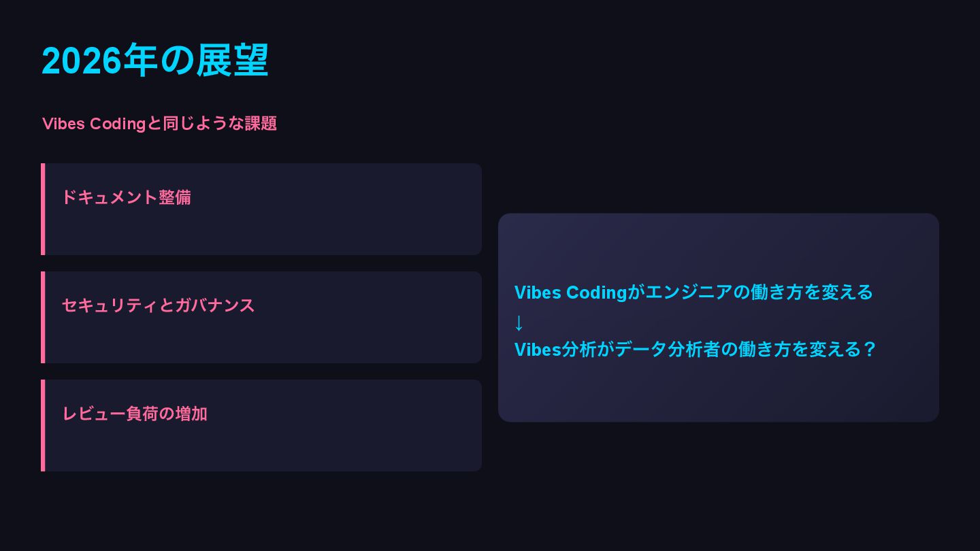
Task: Click the pink accent bar of レビュー負荷 card
Action: [43, 425]
